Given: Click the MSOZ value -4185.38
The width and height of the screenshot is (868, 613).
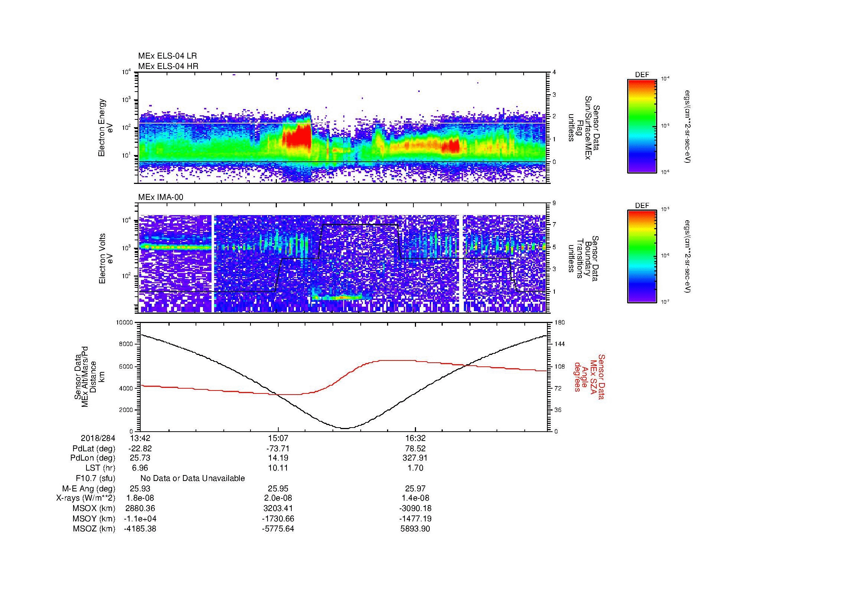Looking at the screenshot, I should click(x=140, y=529).
